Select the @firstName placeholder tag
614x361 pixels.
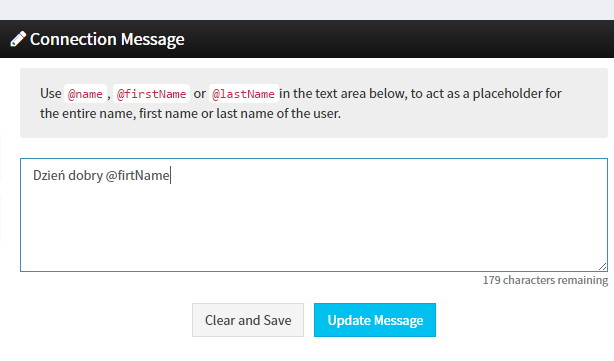coord(152,94)
